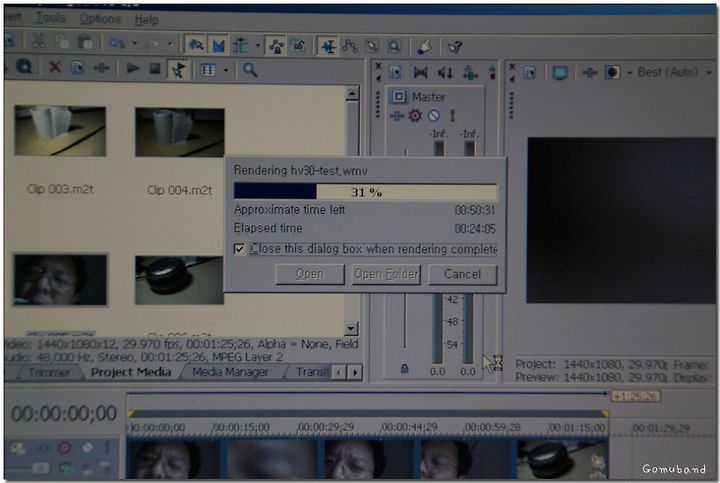Toggle Ignore Event Grouping

click(298, 46)
